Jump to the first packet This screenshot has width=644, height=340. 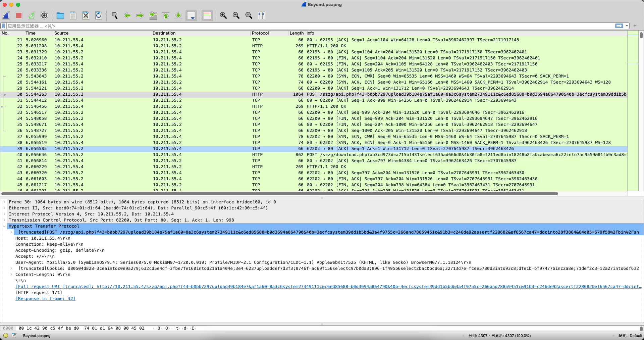[x=166, y=15]
